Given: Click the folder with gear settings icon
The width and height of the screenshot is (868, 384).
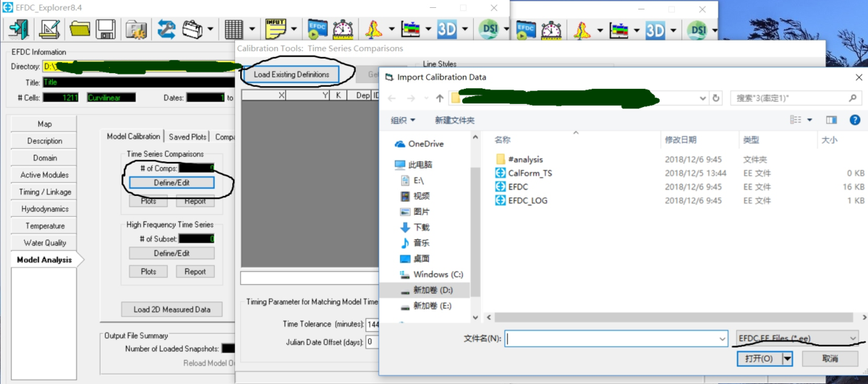Looking at the screenshot, I should click(137, 29).
